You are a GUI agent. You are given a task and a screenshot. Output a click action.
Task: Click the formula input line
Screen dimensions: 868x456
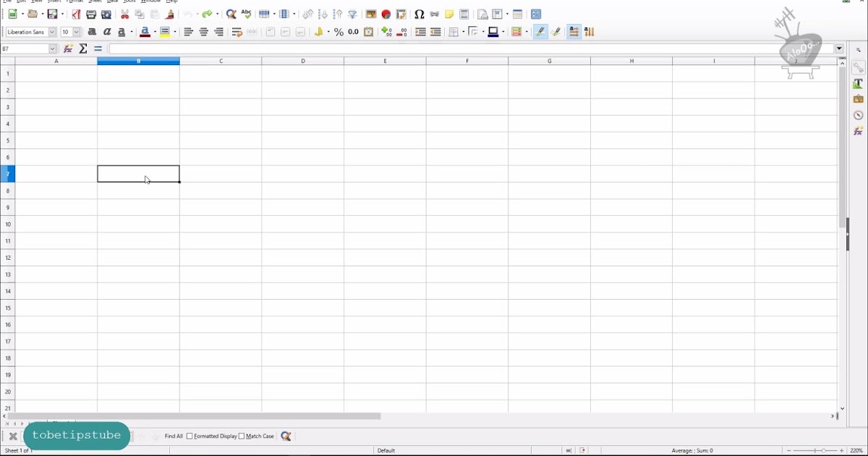click(x=472, y=48)
